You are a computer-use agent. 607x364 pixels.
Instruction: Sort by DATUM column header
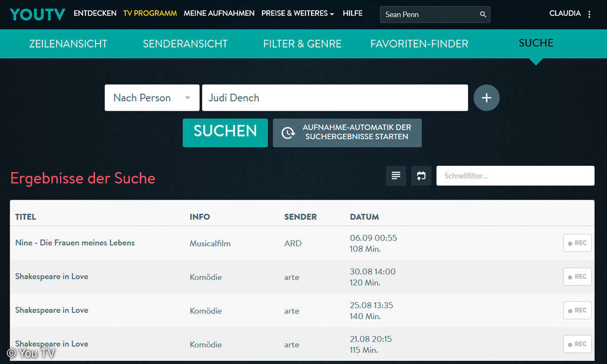click(364, 217)
